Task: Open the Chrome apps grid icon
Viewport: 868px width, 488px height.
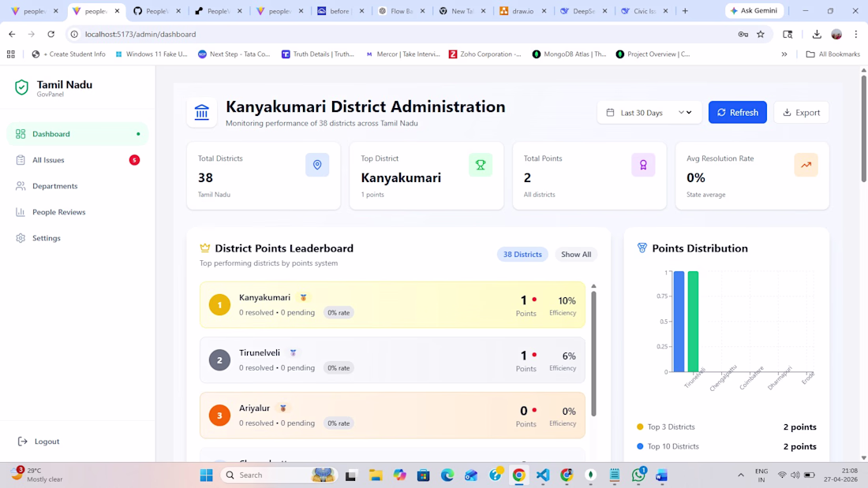Action: tap(10, 54)
